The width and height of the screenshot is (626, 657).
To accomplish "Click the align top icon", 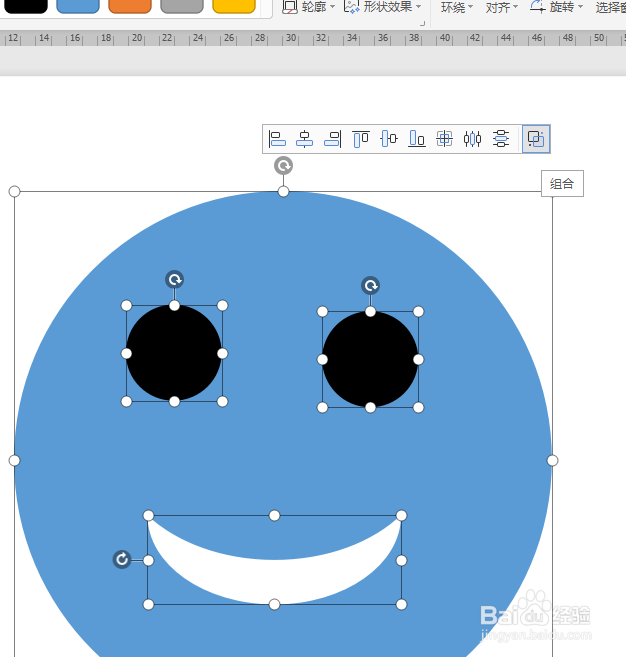I will click(361, 139).
